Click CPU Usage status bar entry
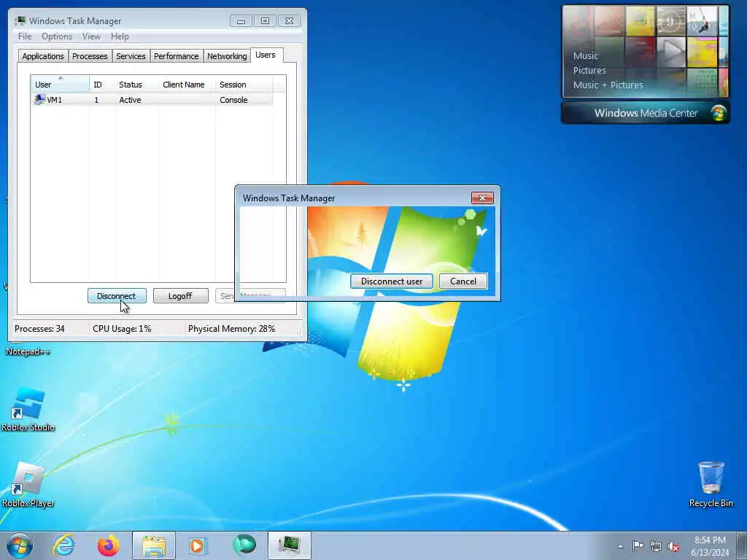Screen dimensions: 747x560 (122, 329)
